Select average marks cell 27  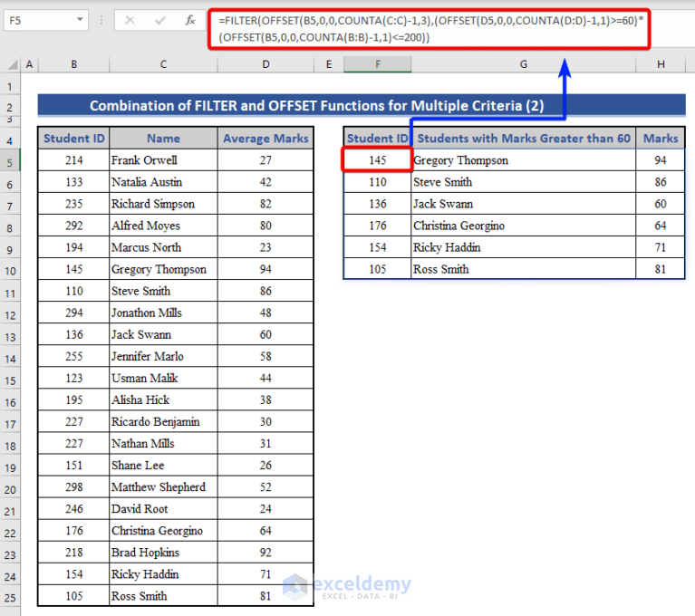(265, 160)
